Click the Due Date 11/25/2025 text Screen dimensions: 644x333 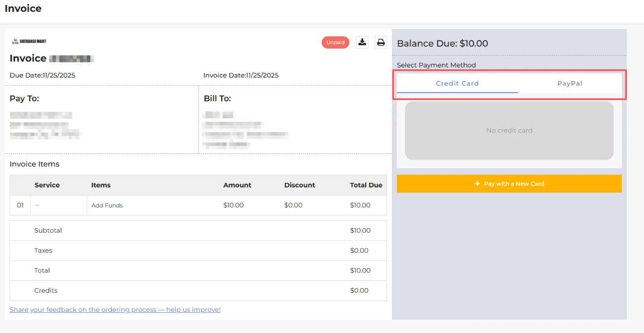[x=42, y=75]
